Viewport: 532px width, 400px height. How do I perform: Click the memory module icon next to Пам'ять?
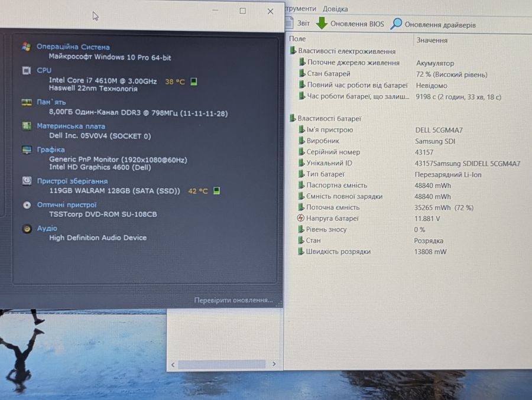(27, 102)
